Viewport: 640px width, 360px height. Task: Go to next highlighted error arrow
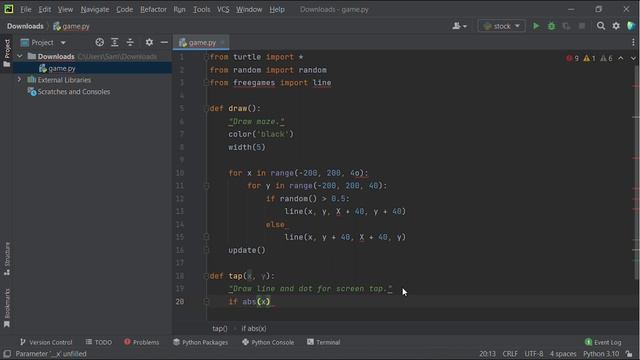633,58
